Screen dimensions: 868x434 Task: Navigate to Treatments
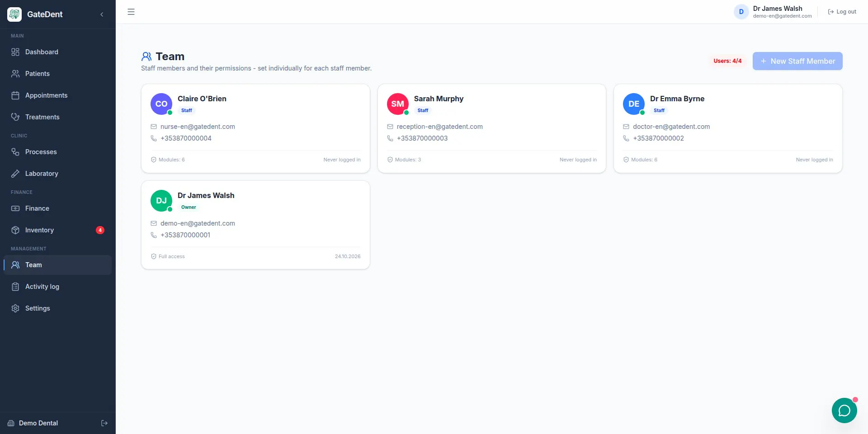[x=58, y=117]
